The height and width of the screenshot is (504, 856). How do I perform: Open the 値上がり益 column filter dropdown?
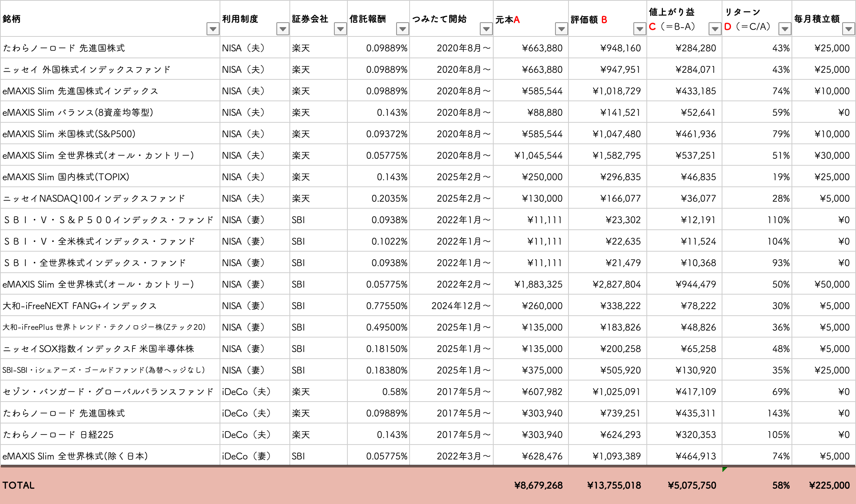(715, 29)
